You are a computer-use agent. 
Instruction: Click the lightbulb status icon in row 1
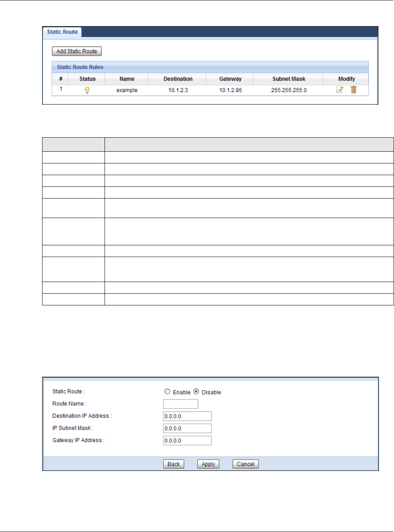point(87,90)
